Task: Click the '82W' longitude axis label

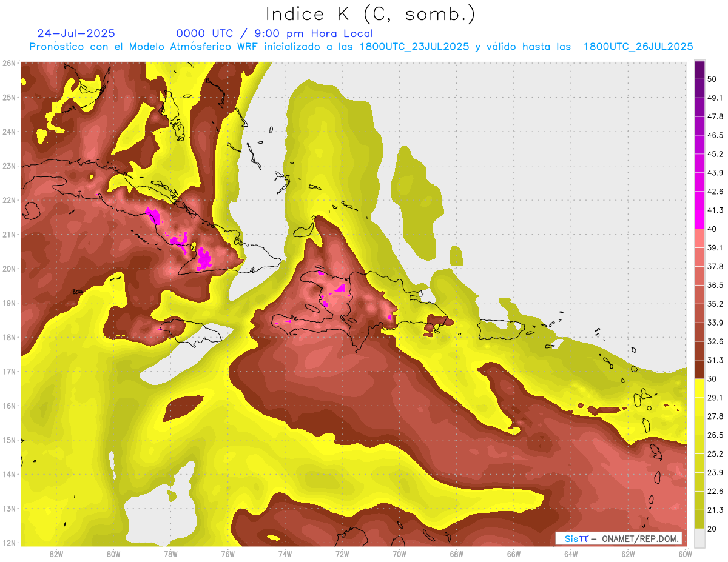Action: (56, 554)
